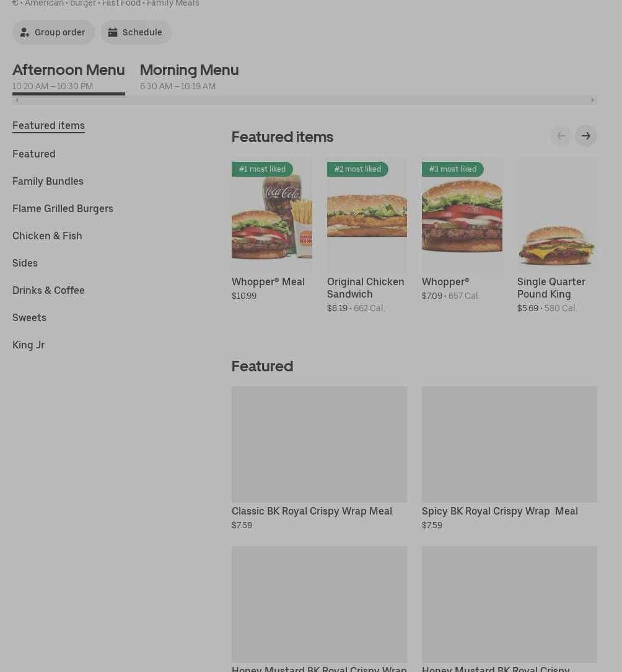622x672 pixels.
Task: Open Spicy BK Royal Crispy Wrap Meal
Action: point(509,444)
